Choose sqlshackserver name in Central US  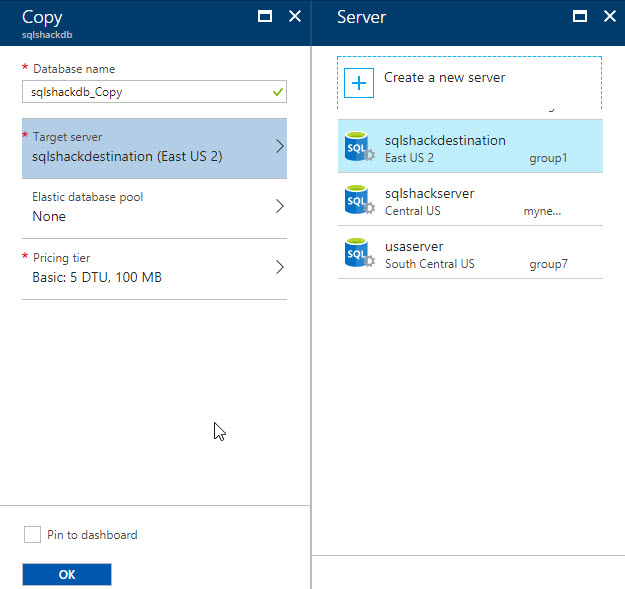(x=429, y=193)
